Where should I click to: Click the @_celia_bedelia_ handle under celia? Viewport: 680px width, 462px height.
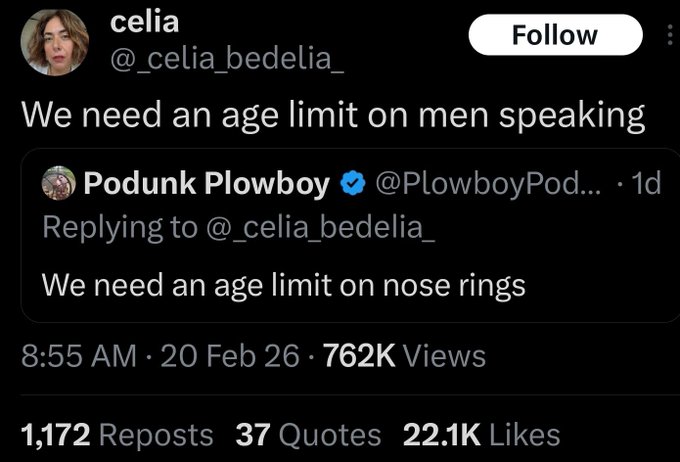226,60
